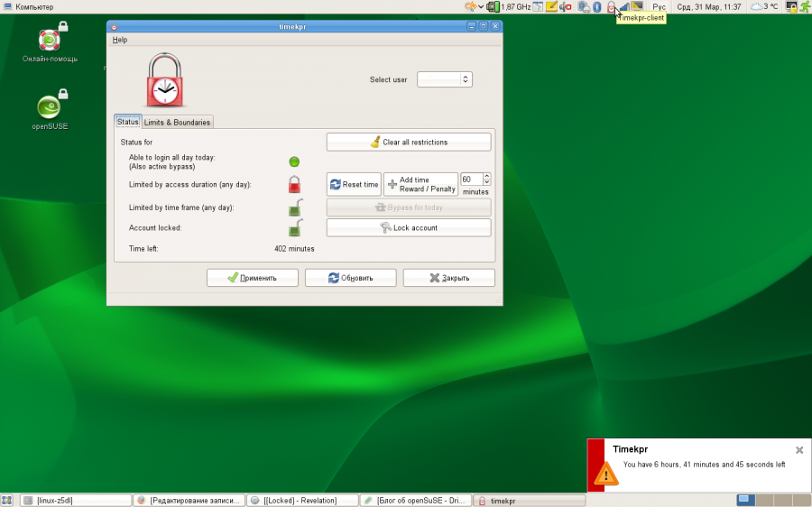Click the green time frame unlocked indicator
Viewport: 812px width, 507px height.
(294, 208)
